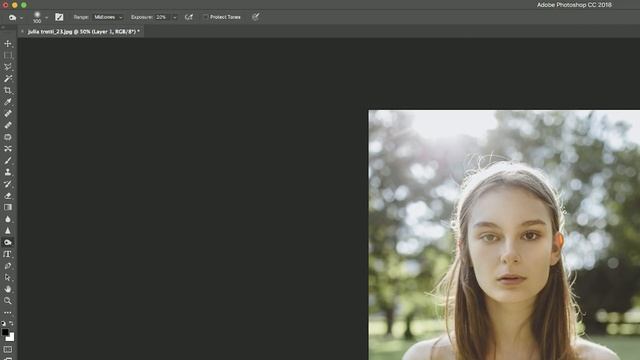Open the Exposure slider dropdown arrow
640x360 pixels.
pos(175,17)
